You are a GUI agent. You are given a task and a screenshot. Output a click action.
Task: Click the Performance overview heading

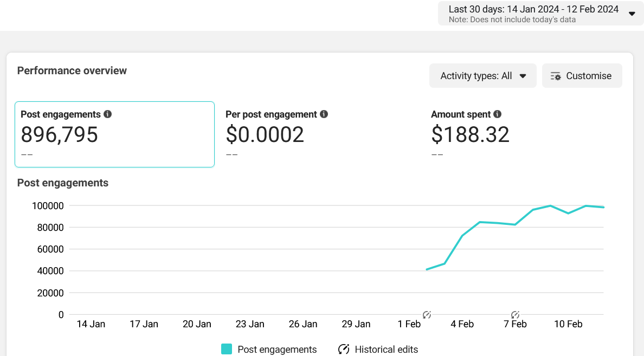pos(72,70)
